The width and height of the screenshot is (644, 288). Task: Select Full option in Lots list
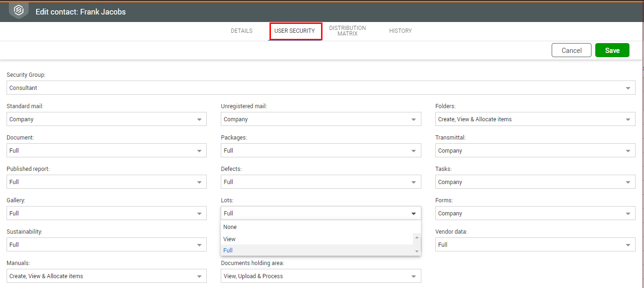tap(228, 251)
